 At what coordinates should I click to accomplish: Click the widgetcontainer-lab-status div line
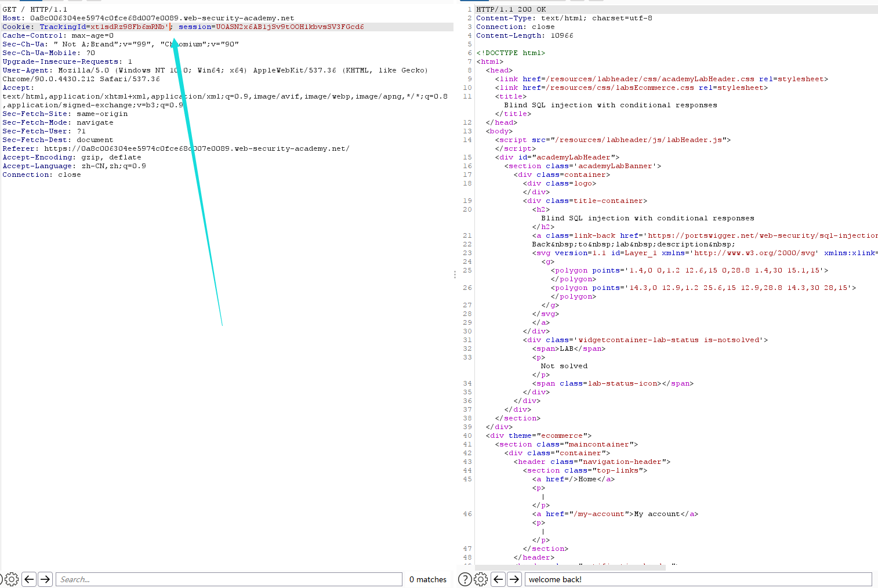coord(645,340)
